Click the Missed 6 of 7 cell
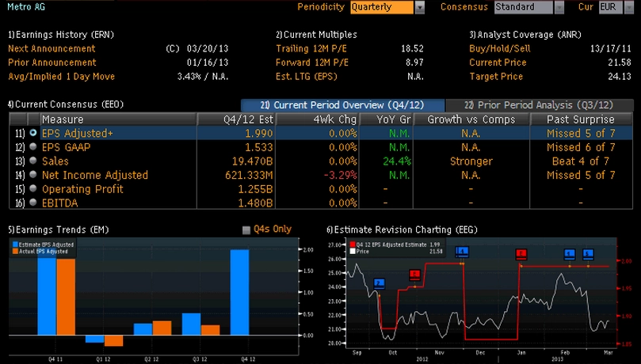 click(x=581, y=147)
